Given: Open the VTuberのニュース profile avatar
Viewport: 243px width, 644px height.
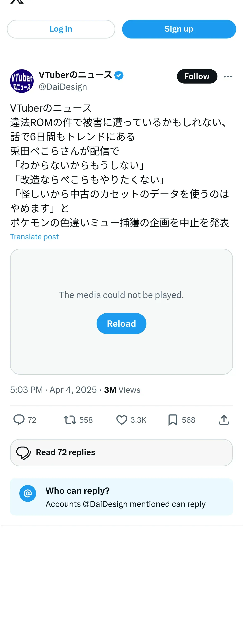Looking at the screenshot, I should (22, 81).
